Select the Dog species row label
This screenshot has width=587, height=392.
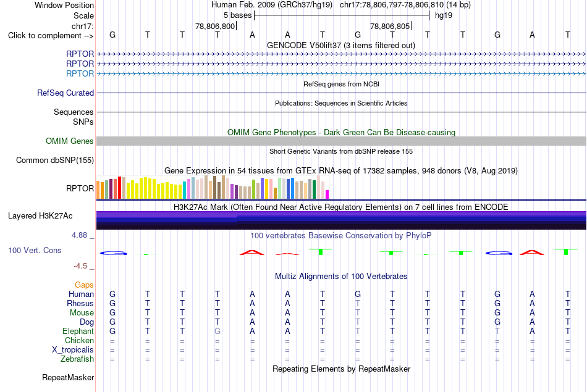87,322
